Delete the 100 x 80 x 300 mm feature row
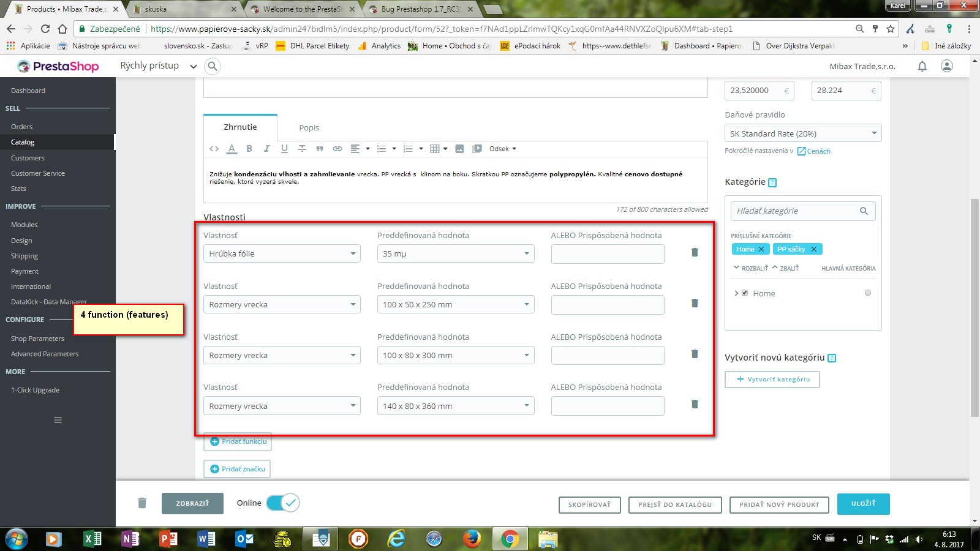Viewport: 980px width, 551px height. [695, 354]
